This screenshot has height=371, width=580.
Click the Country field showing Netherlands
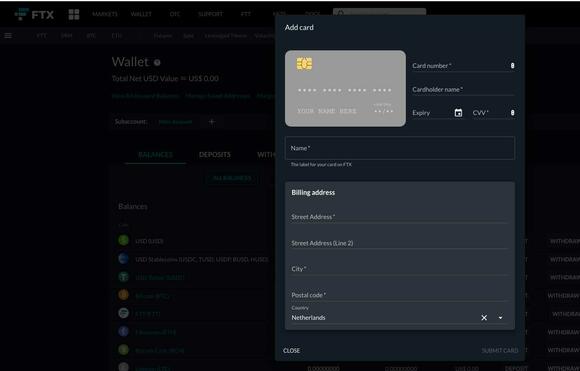pos(399,315)
